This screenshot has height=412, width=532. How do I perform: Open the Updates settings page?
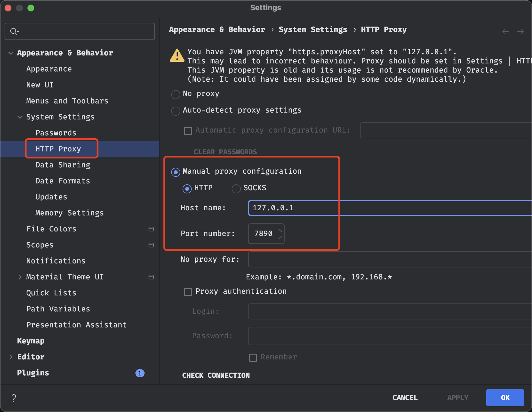coord(51,197)
